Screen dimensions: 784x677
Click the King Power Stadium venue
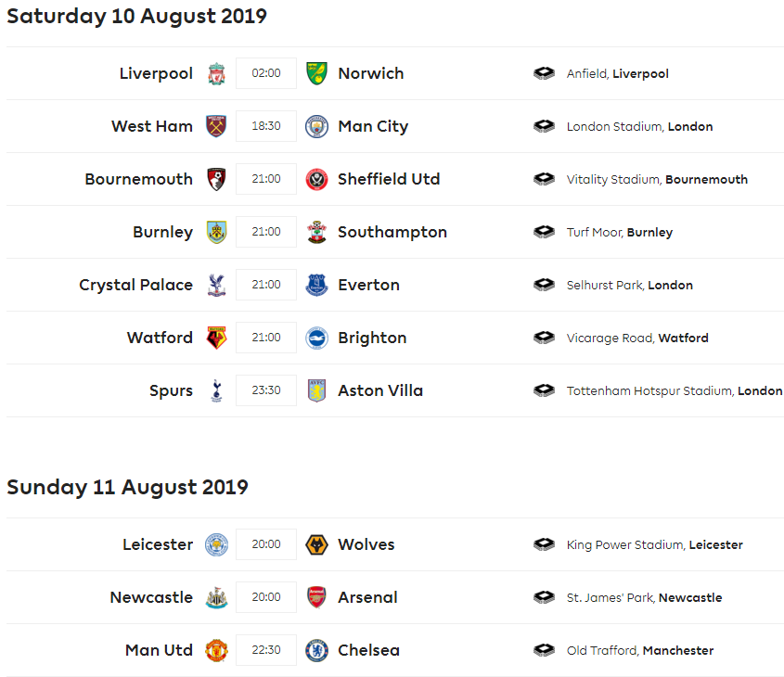point(625,544)
